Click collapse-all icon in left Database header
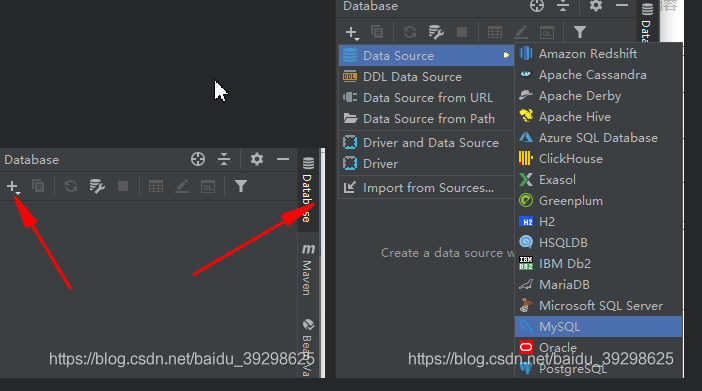The height and width of the screenshot is (391, 702). tap(224, 159)
